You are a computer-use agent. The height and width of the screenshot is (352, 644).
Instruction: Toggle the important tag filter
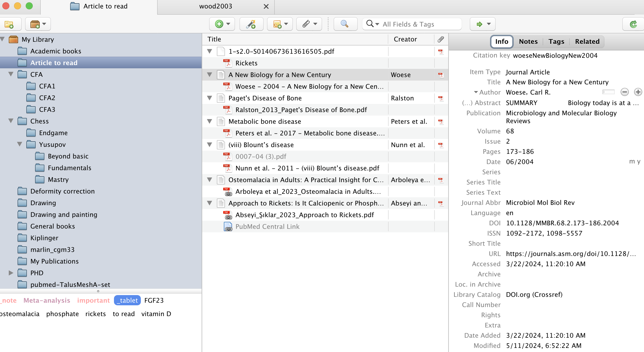[93, 300]
